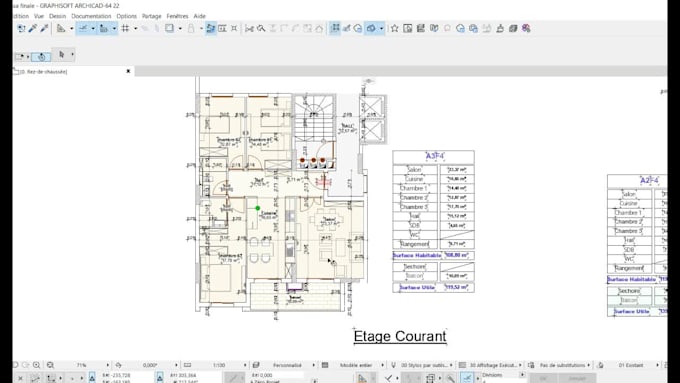Screen dimensions: 680x383
Task: Click the A3F4 table header
Action: pos(434,157)
